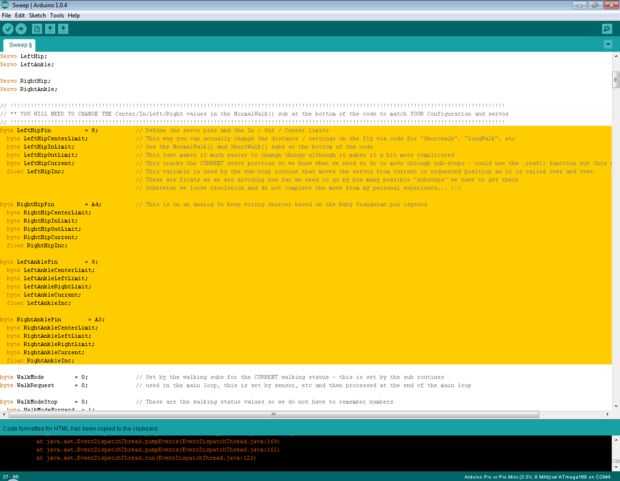620x481 pixels.
Task: Click the editor vertical scrollbar up arrow
Action: pyautogui.click(x=616, y=57)
